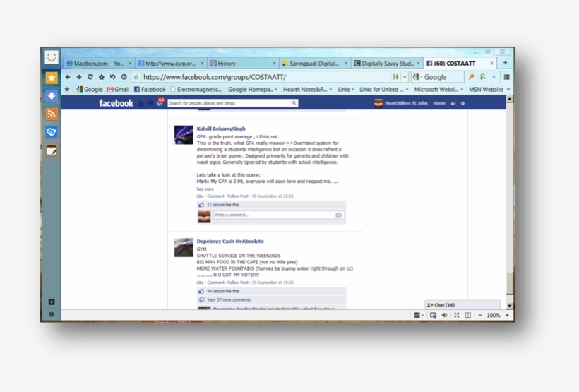Click Kahdil BeharrySingh profile thumbnail

(x=184, y=135)
